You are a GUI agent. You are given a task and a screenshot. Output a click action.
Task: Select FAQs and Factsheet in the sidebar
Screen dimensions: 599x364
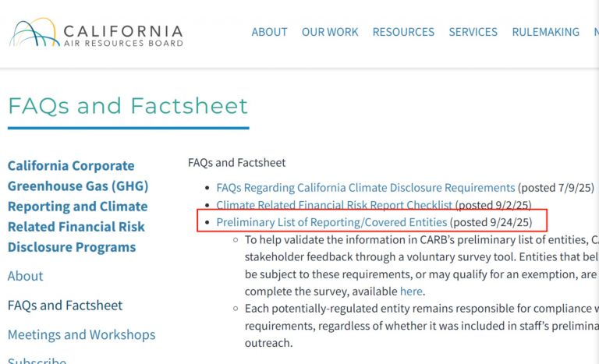65,305
